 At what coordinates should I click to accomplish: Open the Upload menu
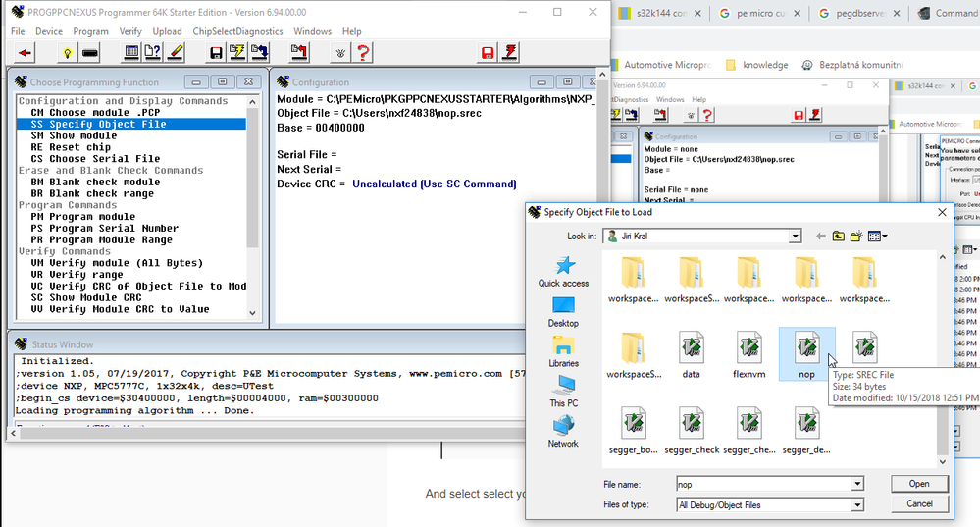(167, 31)
